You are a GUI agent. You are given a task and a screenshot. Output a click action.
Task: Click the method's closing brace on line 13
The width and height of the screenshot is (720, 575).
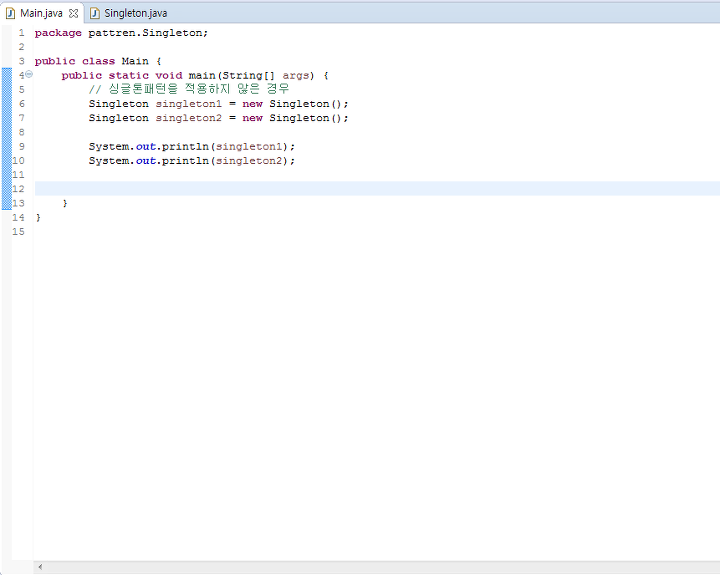click(65, 203)
